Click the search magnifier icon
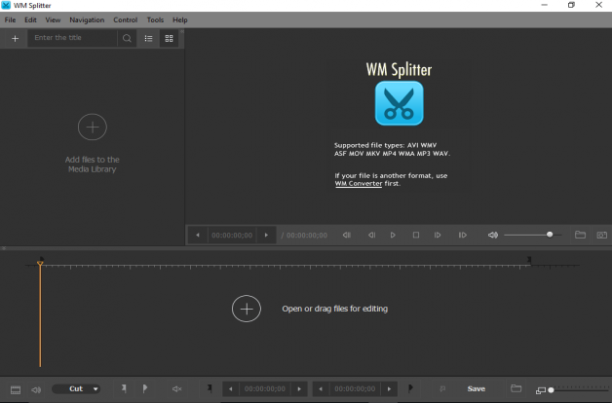 tap(127, 38)
